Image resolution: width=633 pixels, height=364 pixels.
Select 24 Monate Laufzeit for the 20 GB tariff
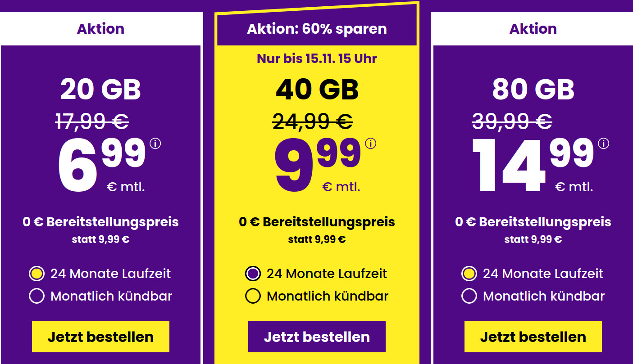[x=36, y=274]
